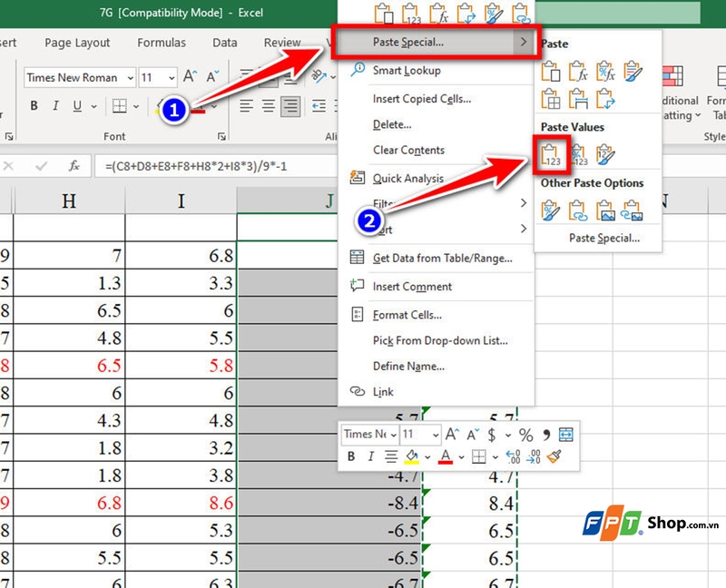
Task: Toggle italic formatting on the mini toolbar
Action: (370, 456)
